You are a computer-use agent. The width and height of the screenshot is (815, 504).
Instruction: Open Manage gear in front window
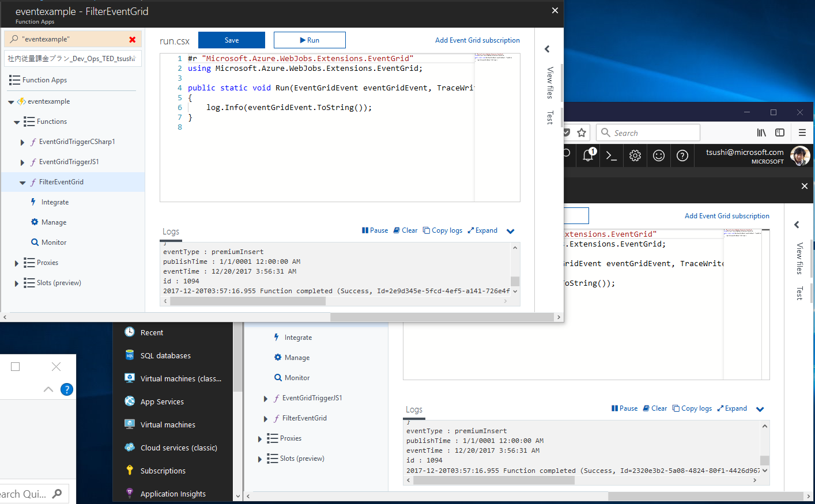[x=35, y=222]
